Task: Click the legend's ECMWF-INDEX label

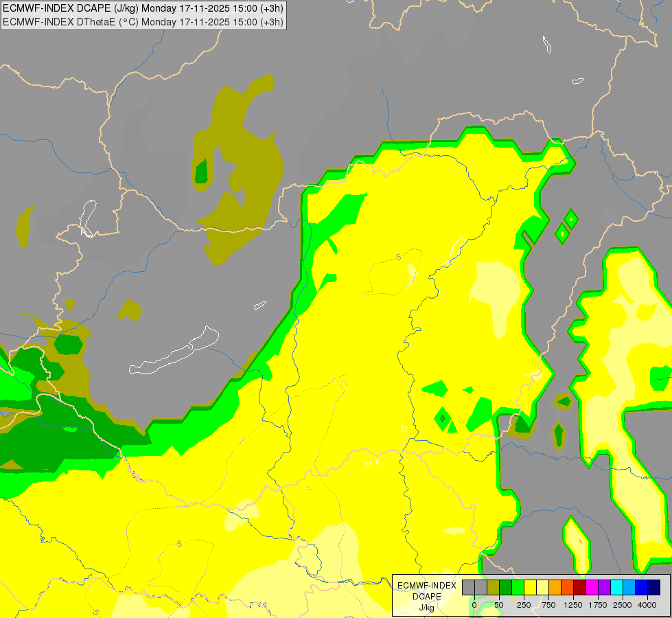Action: pyautogui.click(x=427, y=586)
